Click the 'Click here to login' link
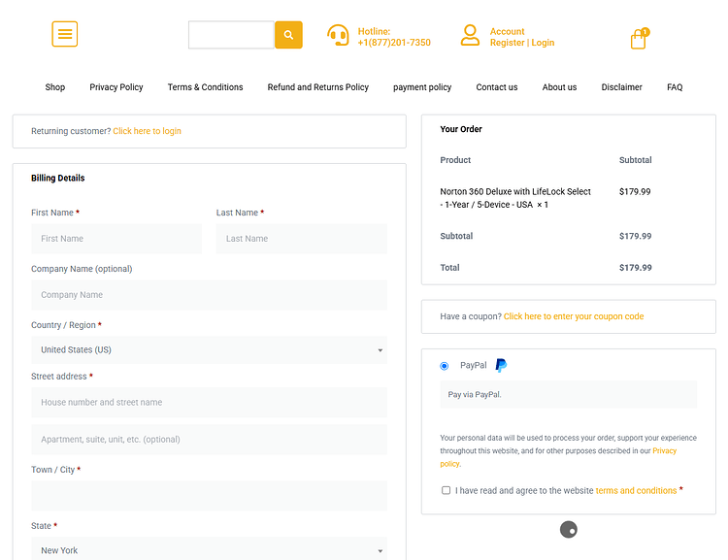This screenshot has width=728, height=560. pyautogui.click(x=148, y=131)
